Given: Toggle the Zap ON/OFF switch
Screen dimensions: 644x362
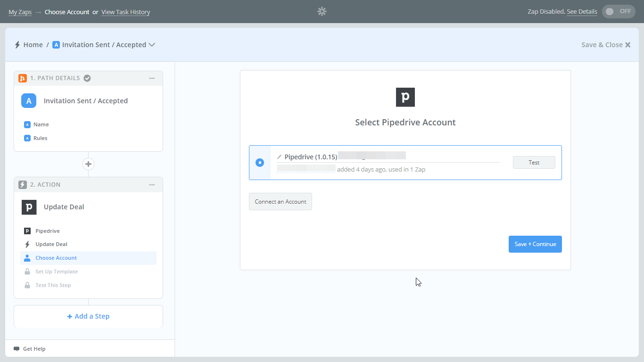Looking at the screenshot, I should 619,11.
